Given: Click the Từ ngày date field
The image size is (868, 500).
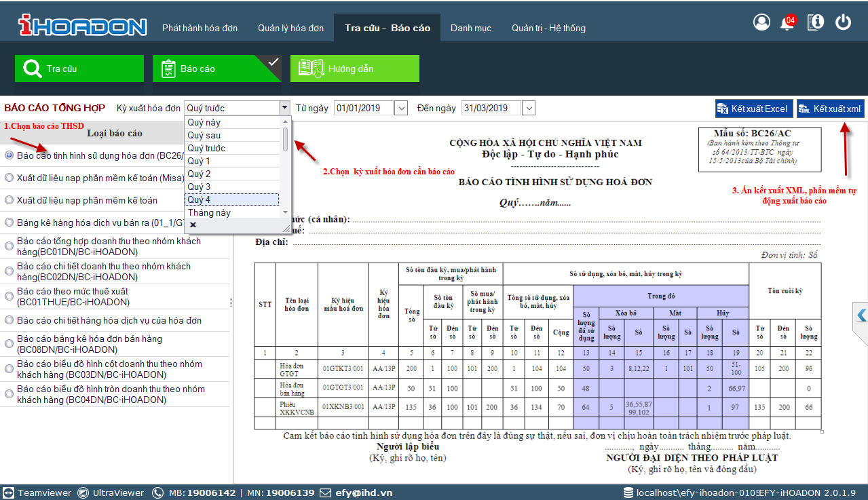Looking at the screenshot, I should [x=364, y=108].
